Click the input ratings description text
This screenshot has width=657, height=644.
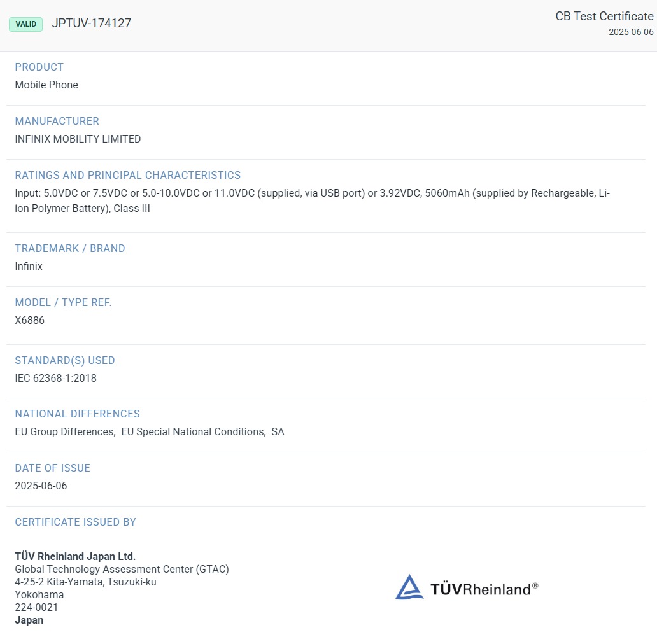[x=312, y=200]
